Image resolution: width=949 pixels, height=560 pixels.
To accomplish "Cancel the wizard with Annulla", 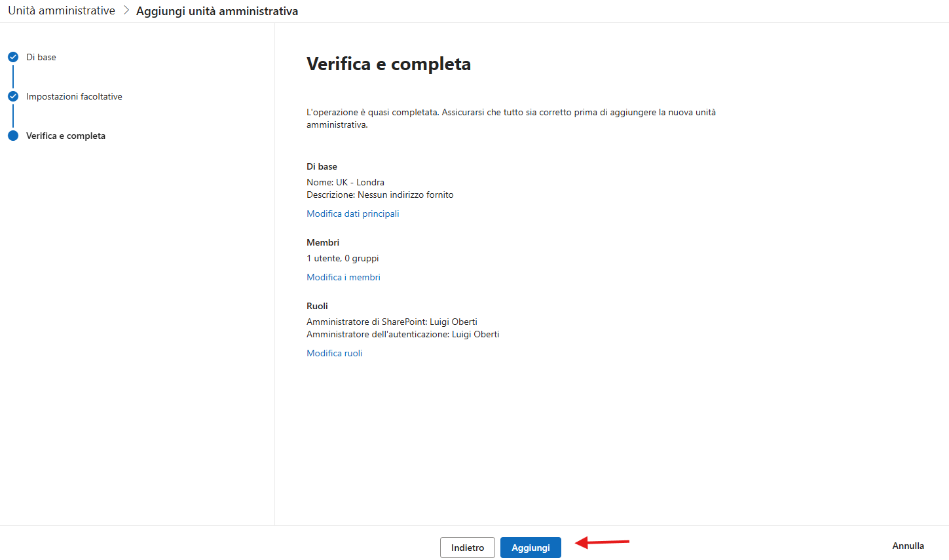I will (x=908, y=546).
